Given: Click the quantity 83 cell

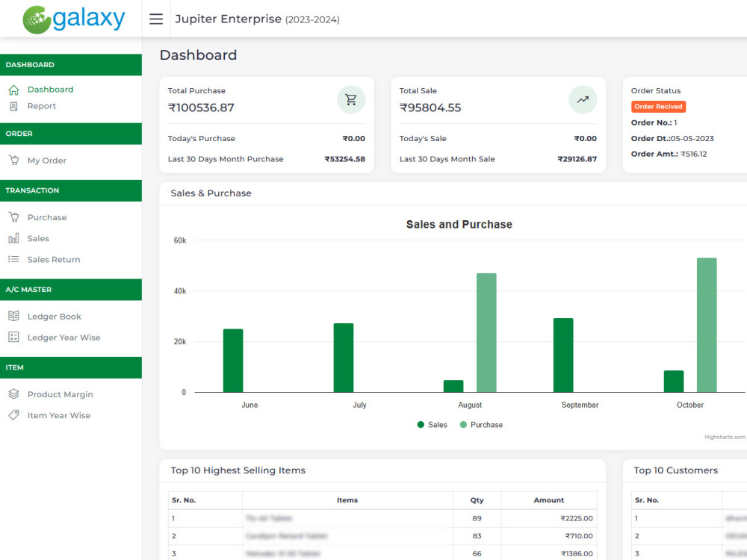Looking at the screenshot, I should (x=477, y=535).
